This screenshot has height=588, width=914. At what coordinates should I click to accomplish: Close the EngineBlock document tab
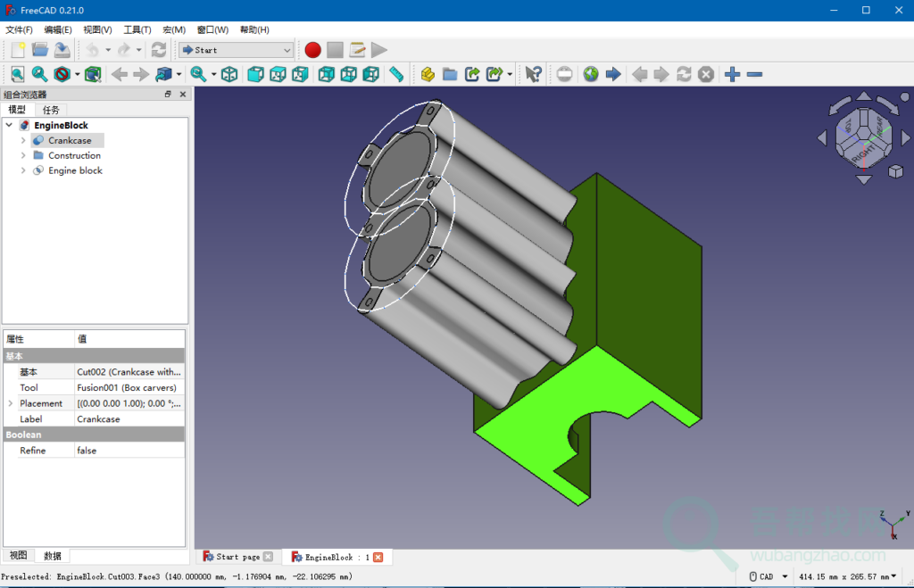(378, 557)
